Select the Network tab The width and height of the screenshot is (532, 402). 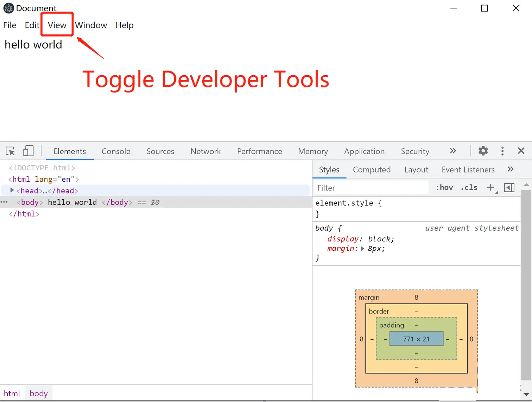click(x=205, y=151)
